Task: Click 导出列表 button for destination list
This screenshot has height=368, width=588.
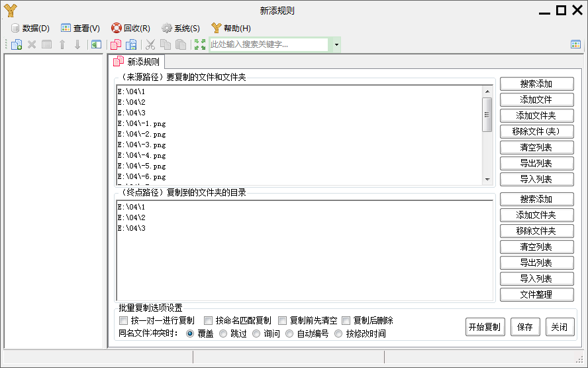Action: coord(536,263)
